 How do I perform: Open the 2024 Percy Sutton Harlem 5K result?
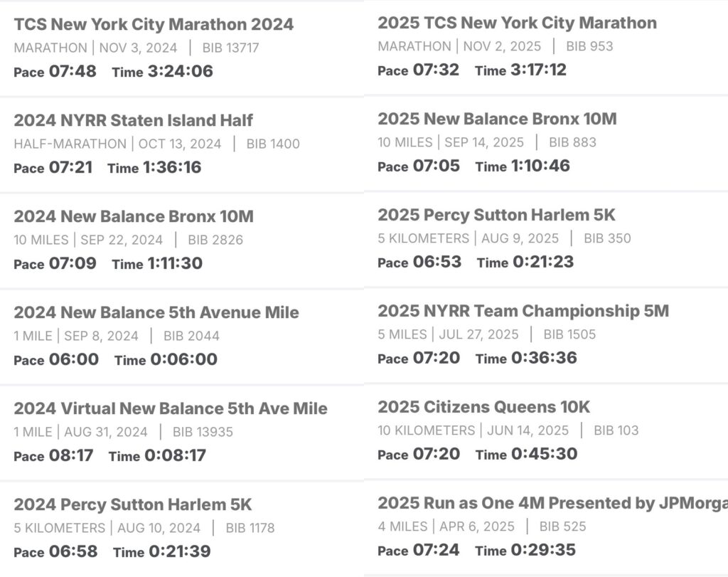[x=133, y=504]
